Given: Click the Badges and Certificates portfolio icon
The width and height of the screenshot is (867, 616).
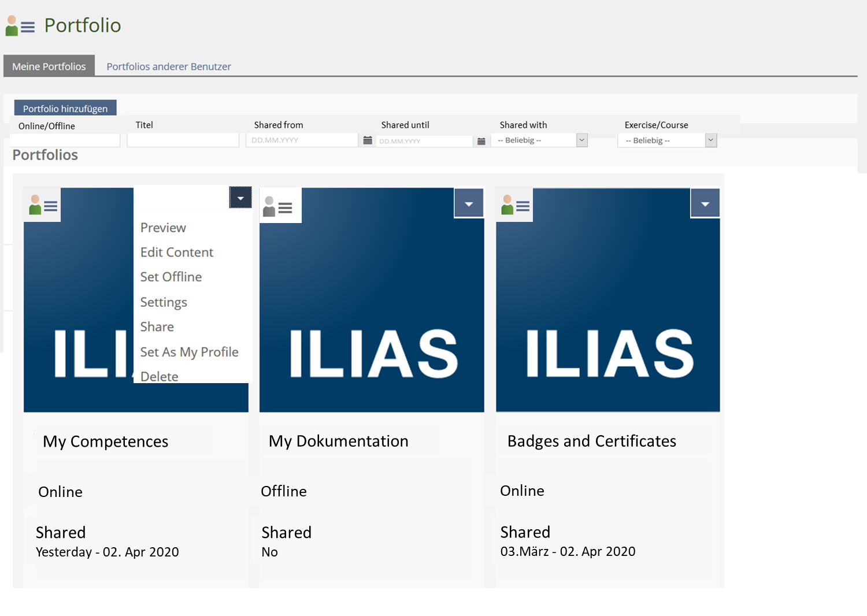Looking at the screenshot, I should click(515, 205).
